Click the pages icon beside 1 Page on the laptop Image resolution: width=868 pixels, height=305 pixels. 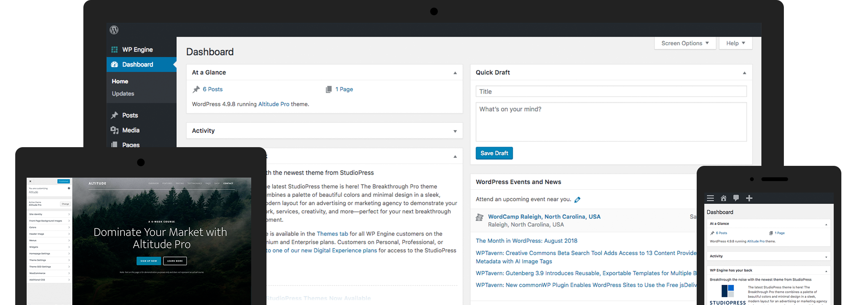329,89
